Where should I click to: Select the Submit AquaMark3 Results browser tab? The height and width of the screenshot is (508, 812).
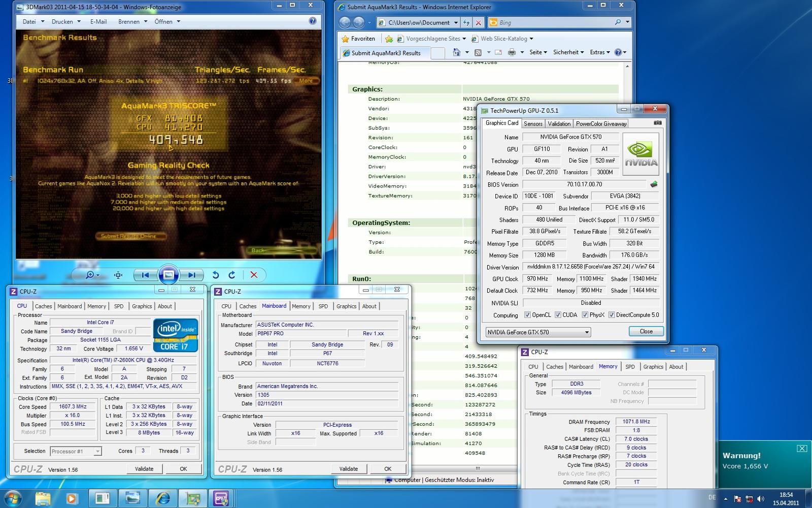pos(386,53)
